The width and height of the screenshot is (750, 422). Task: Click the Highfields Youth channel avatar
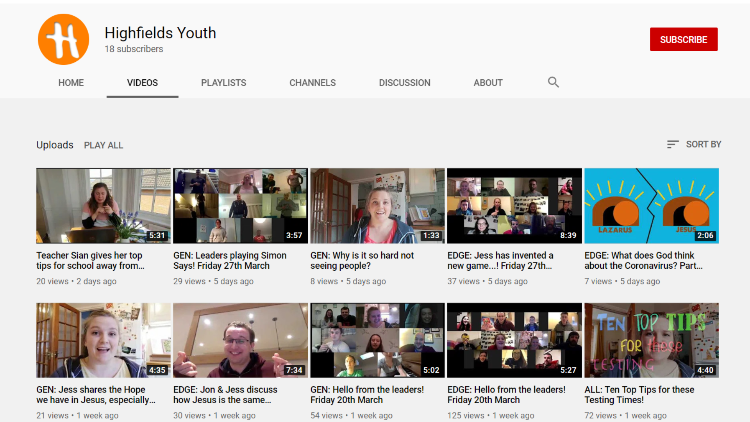tap(64, 39)
